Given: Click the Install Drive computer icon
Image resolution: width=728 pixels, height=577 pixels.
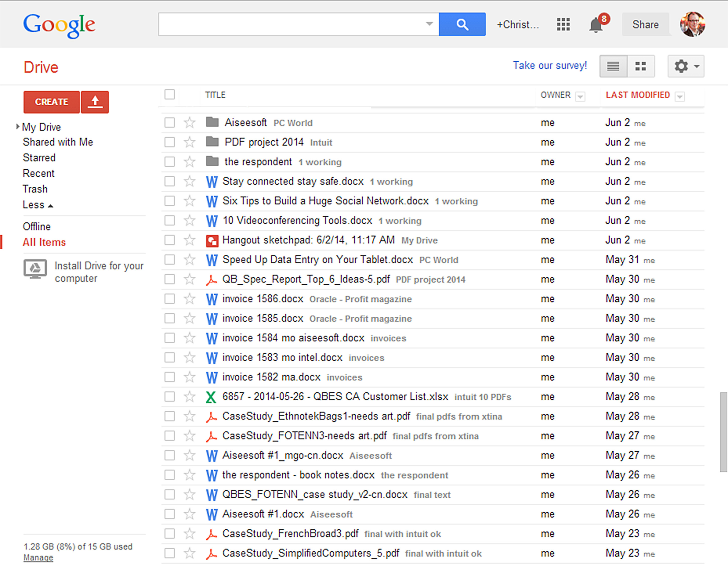Looking at the screenshot, I should [x=35, y=269].
